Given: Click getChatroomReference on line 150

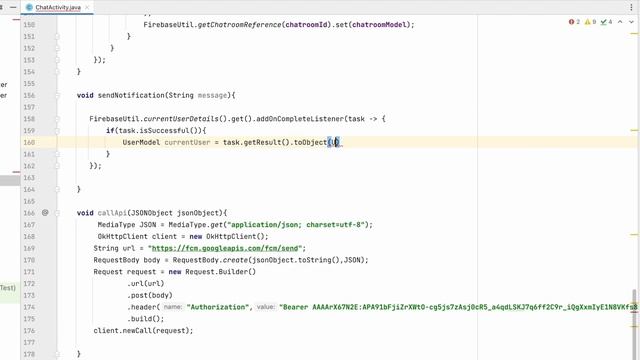Looking at the screenshot, I should pos(239,24).
